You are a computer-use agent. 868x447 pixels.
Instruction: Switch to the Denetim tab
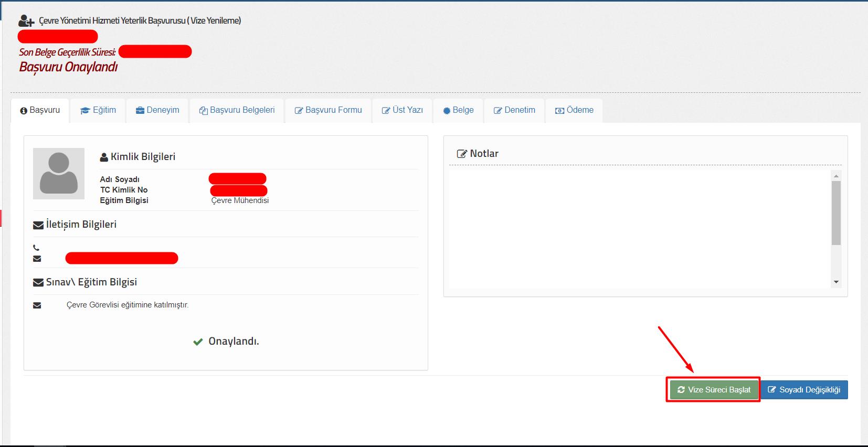pyautogui.click(x=514, y=110)
